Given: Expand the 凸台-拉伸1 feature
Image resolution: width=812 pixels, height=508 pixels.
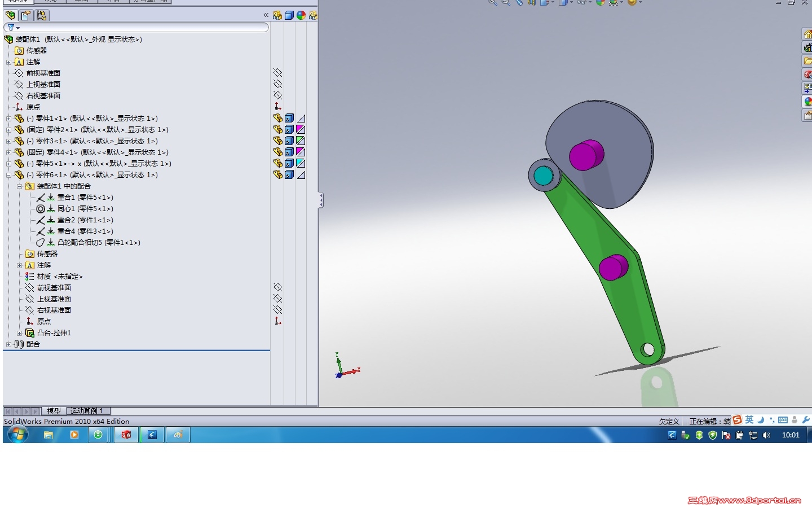Looking at the screenshot, I should [19, 333].
